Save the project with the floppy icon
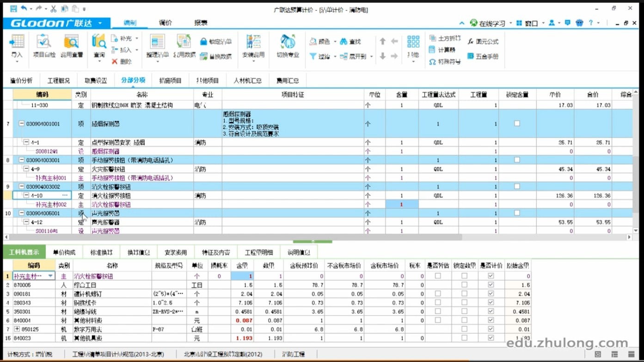Screen dimensions: 644x362 tap(13, 9)
